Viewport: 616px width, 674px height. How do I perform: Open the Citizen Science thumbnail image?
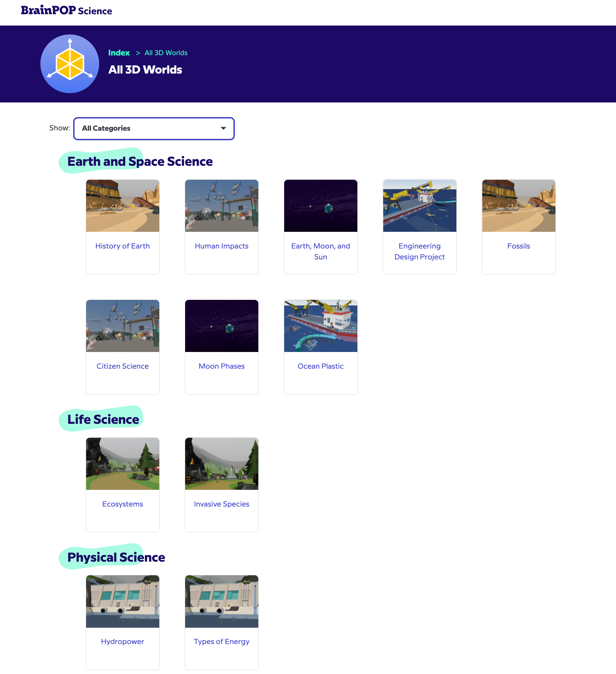pos(123,326)
